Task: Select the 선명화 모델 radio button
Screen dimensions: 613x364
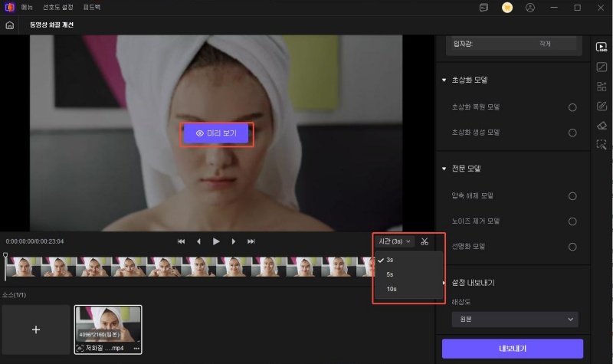Action: [x=572, y=247]
